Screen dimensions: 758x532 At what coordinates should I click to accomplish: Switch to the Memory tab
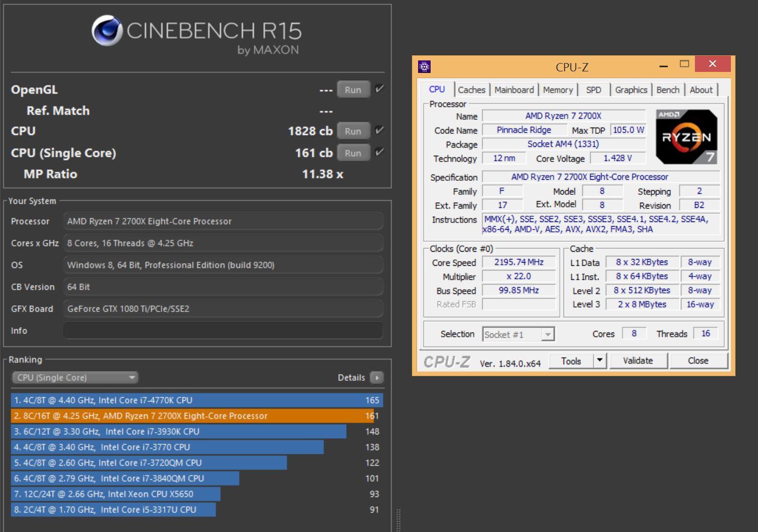tap(558, 90)
